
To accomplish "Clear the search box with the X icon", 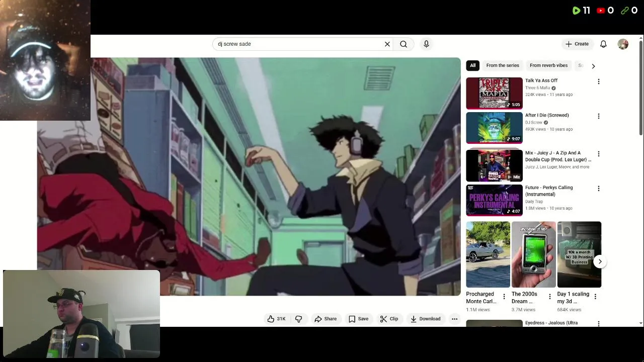I will [387, 44].
